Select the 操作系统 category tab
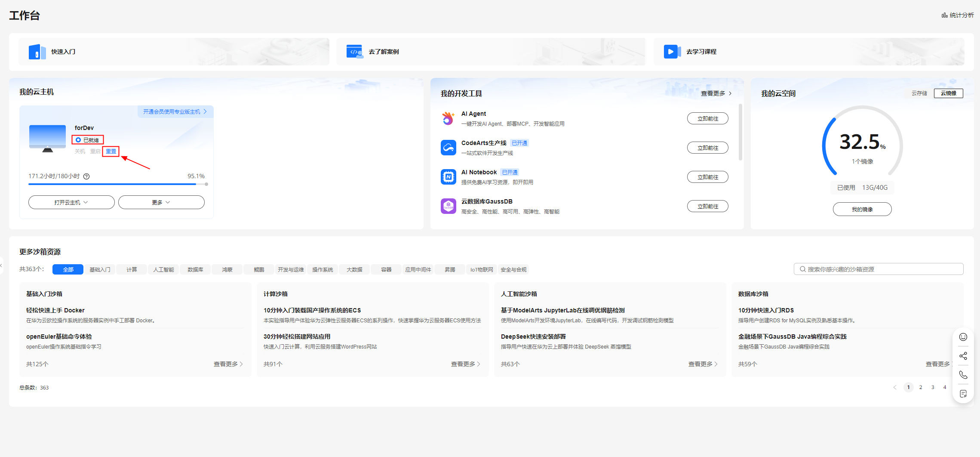The image size is (980, 457). coord(323,269)
